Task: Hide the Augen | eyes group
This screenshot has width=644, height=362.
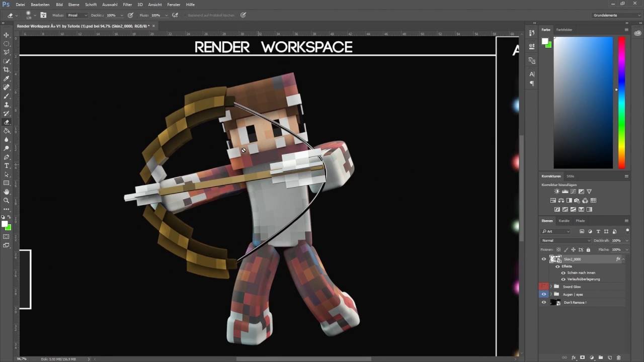Action: (544, 294)
